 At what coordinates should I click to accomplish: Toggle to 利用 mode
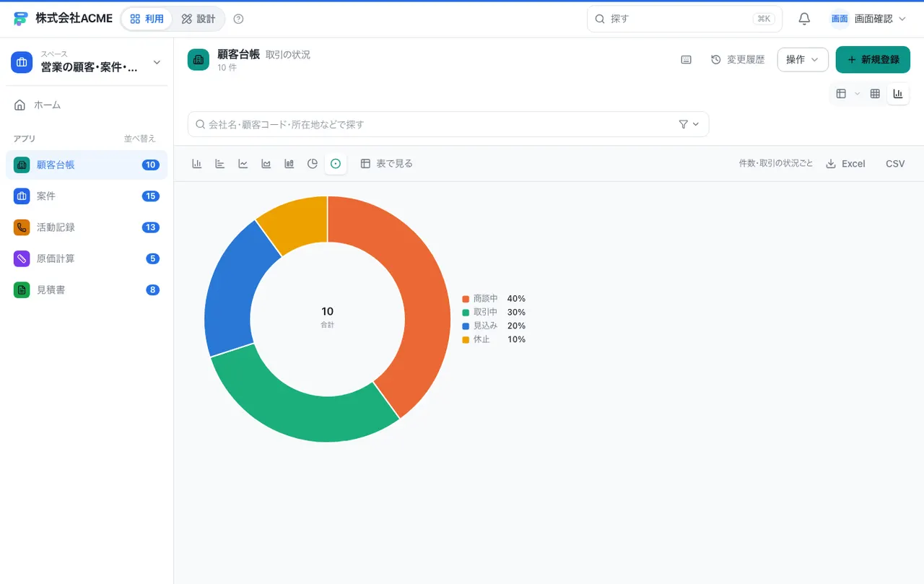click(x=147, y=19)
